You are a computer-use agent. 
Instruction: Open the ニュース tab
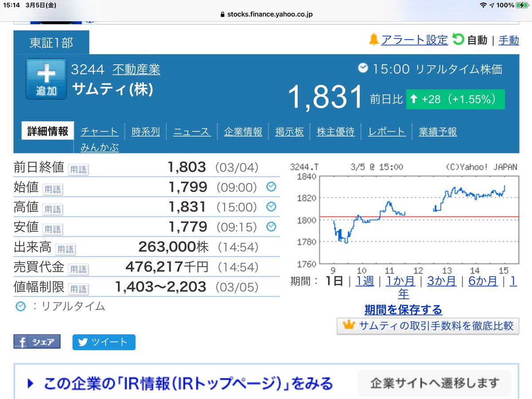click(192, 132)
